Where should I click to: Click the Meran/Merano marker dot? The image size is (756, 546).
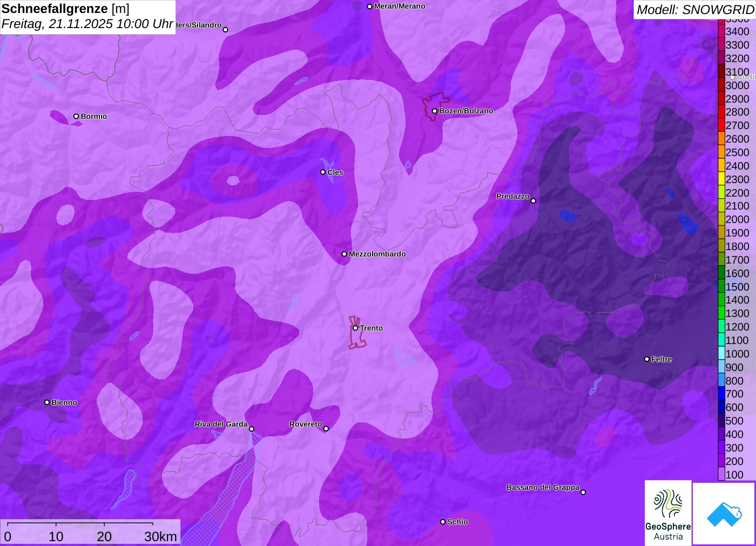(369, 6)
